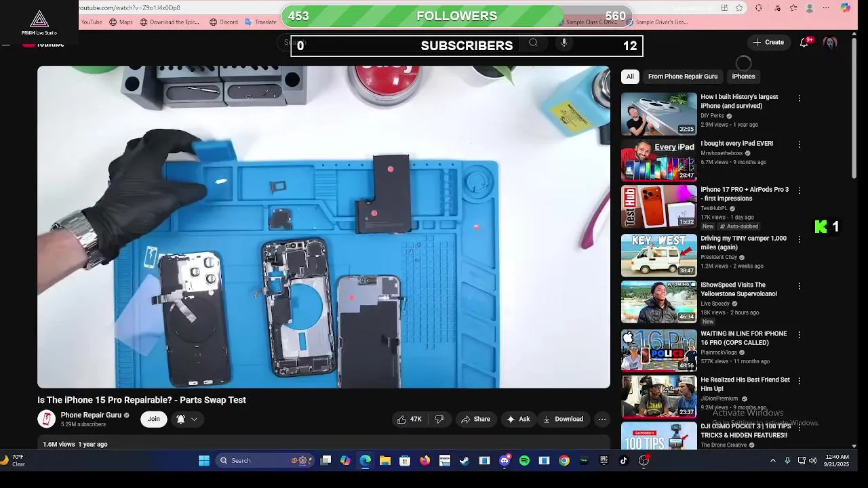This screenshot has width=868, height=488.
Task: Open the Maps bookmark in favorites bar
Action: pyautogui.click(x=121, y=22)
